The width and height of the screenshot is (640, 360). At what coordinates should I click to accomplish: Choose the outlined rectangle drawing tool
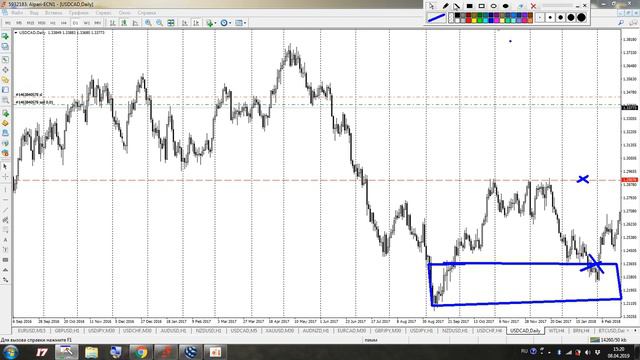click(x=482, y=6)
